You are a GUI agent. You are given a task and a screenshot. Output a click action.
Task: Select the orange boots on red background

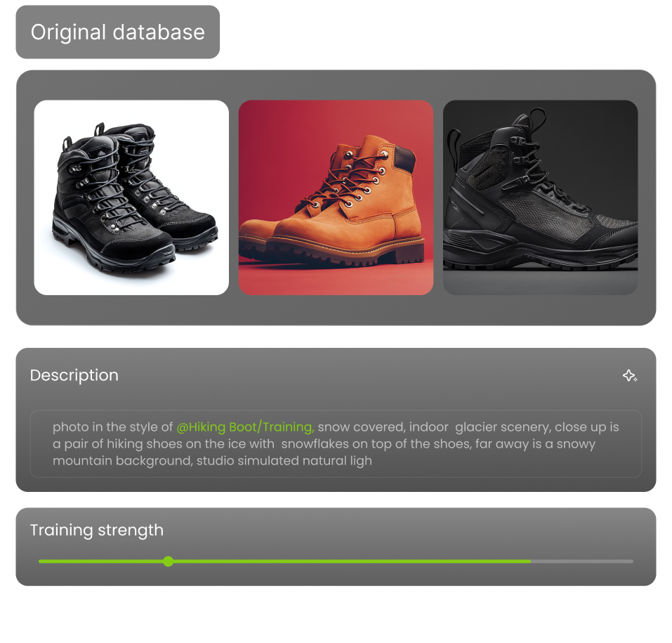coord(336,197)
